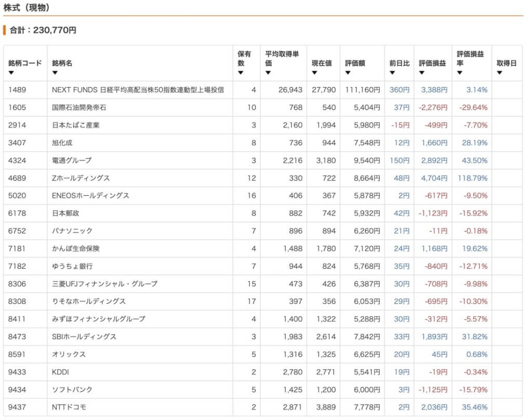Sort by 取得日 using its arrow
Screen dimensions: 532x420
pyautogui.click(x=499, y=73)
